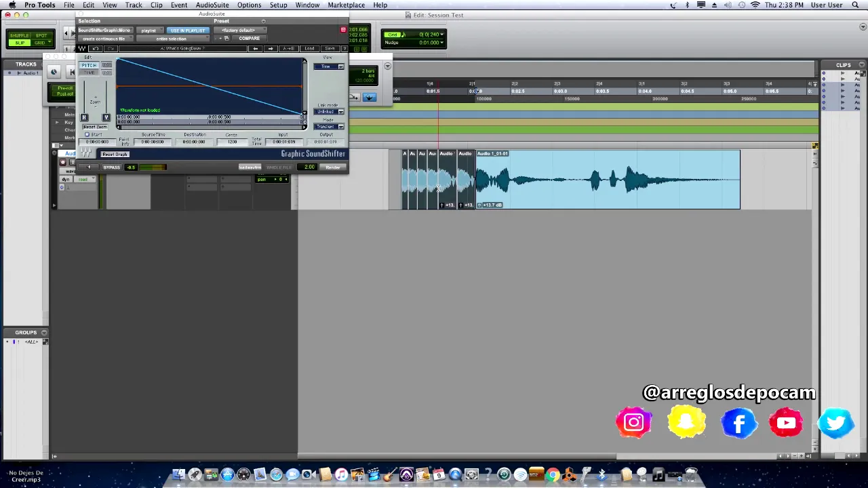Open Calendar from the dock
868x488 pixels.
coord(439,474)
